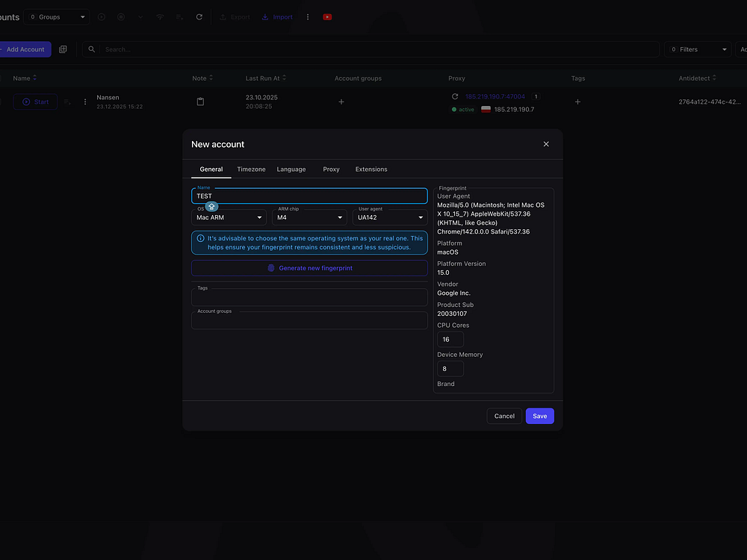This screenshot has height=560, width=747.
Task: Click the duplicate icon beside Add Account
Action: coord(63,49)
